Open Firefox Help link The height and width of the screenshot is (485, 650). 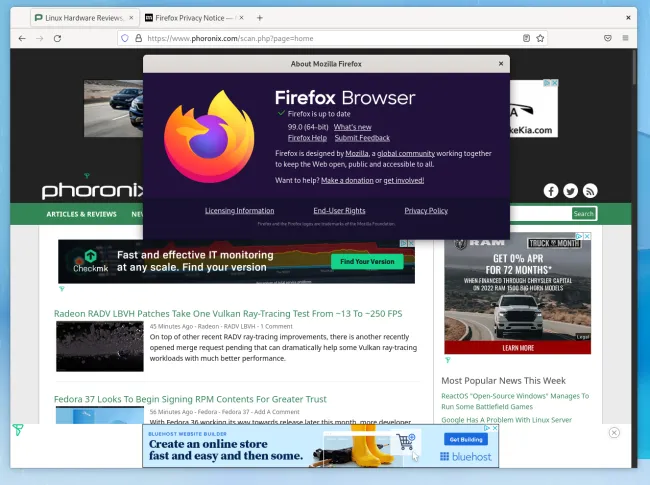(x=307, y=138)
